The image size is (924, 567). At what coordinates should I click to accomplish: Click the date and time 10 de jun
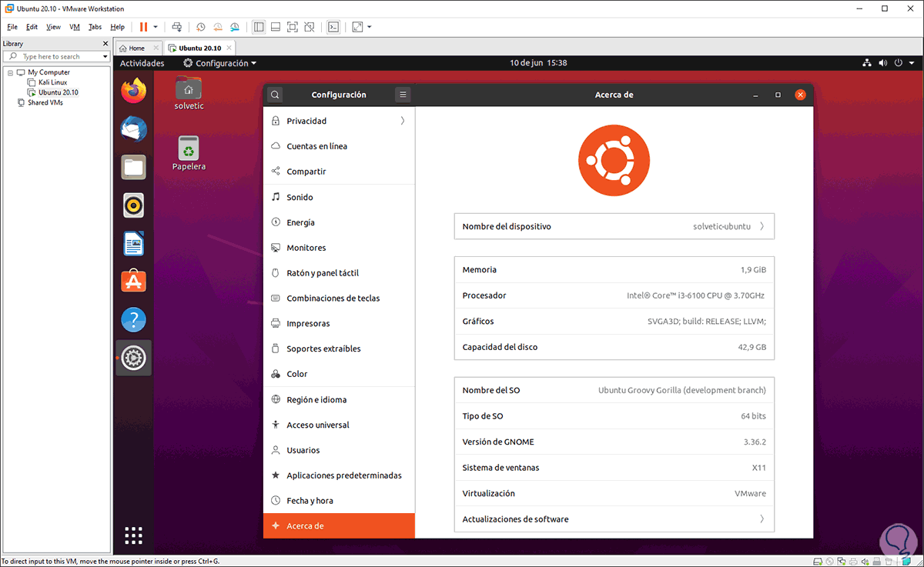(538, 63)
